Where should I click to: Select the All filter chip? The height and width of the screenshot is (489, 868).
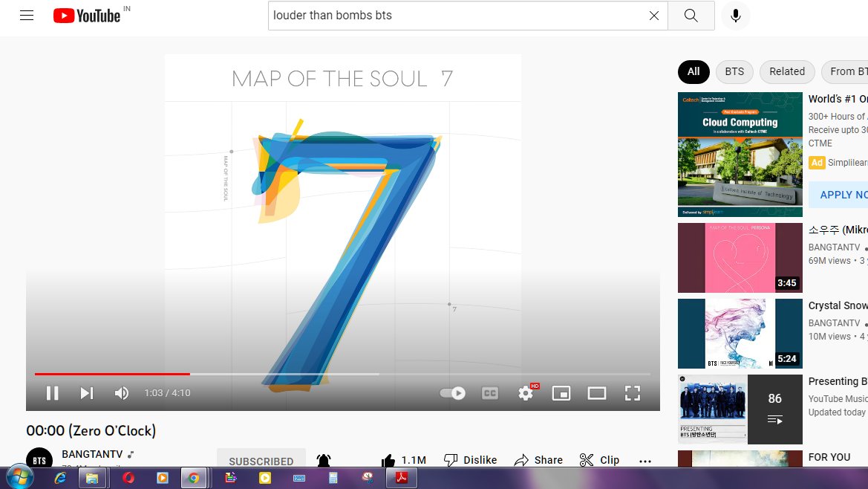click(x=694, y=72)
